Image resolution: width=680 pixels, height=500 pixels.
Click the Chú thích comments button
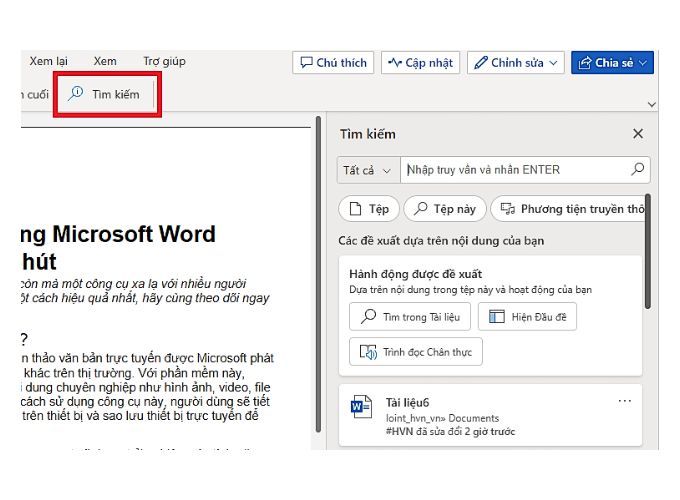click(x=333, y=63)
